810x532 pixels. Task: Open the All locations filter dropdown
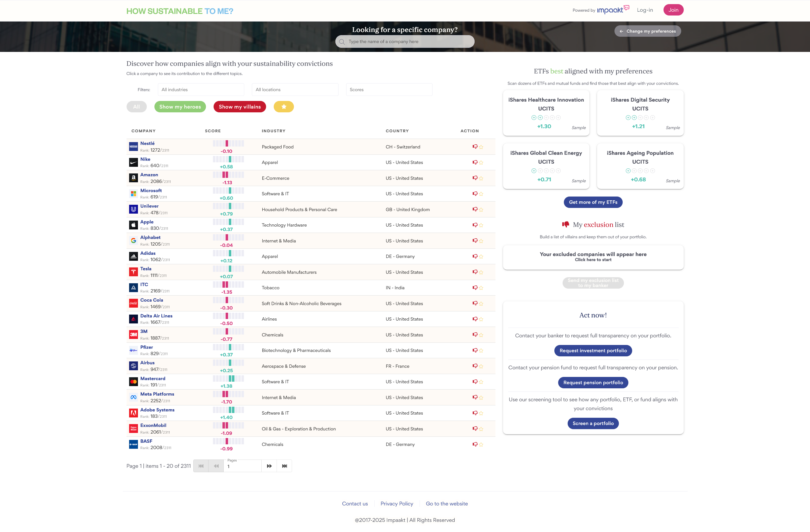[295, 90]
